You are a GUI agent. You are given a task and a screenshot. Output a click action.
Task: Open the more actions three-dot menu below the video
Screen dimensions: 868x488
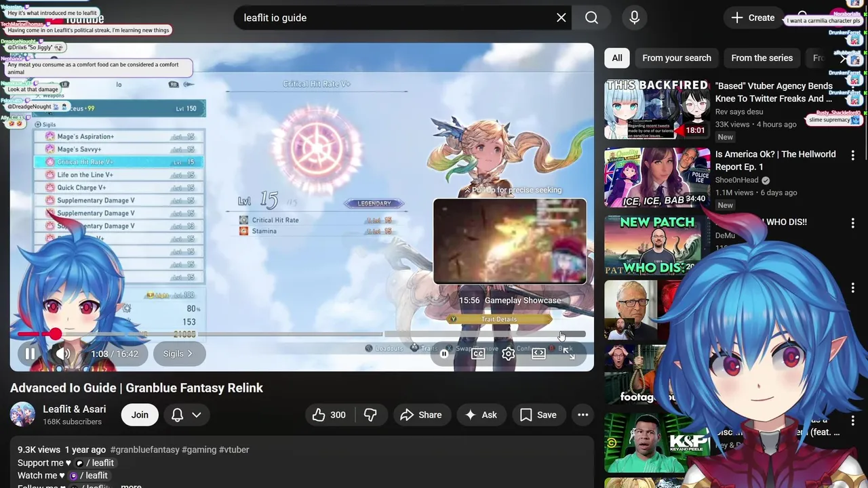point(583,415)
